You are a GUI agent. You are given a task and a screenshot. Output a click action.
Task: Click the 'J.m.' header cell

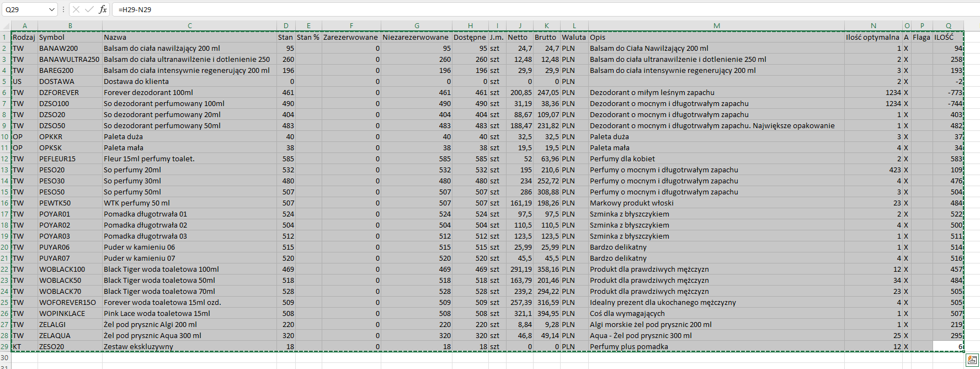pos(497,37)
